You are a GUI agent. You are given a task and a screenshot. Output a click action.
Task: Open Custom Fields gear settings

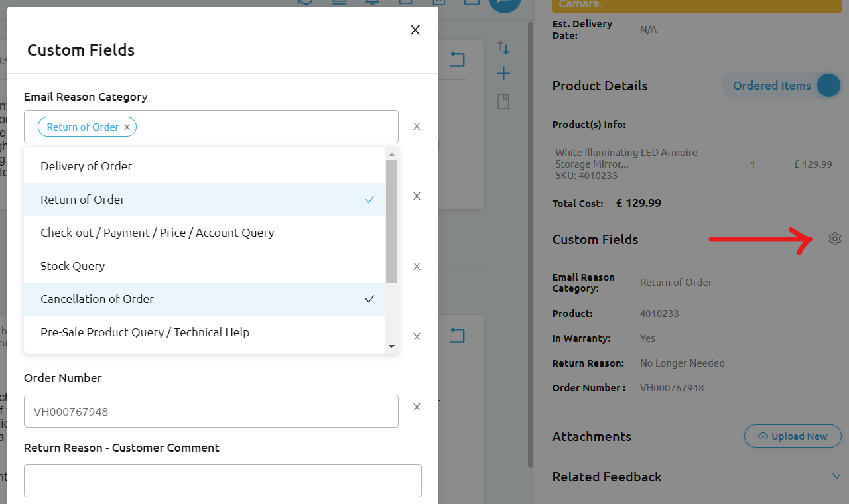coord(834,239)
